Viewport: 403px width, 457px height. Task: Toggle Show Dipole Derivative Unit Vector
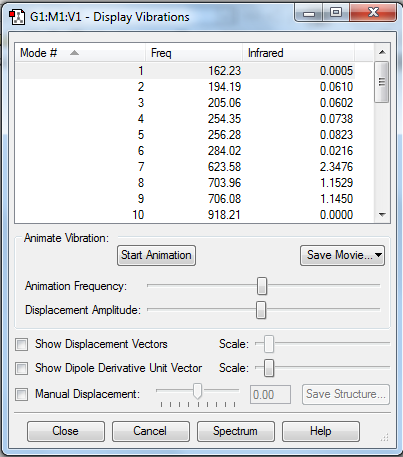(22, 368)
